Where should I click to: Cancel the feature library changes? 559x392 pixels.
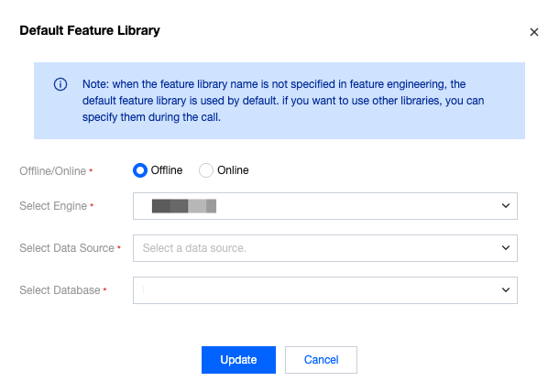[321, 360]
